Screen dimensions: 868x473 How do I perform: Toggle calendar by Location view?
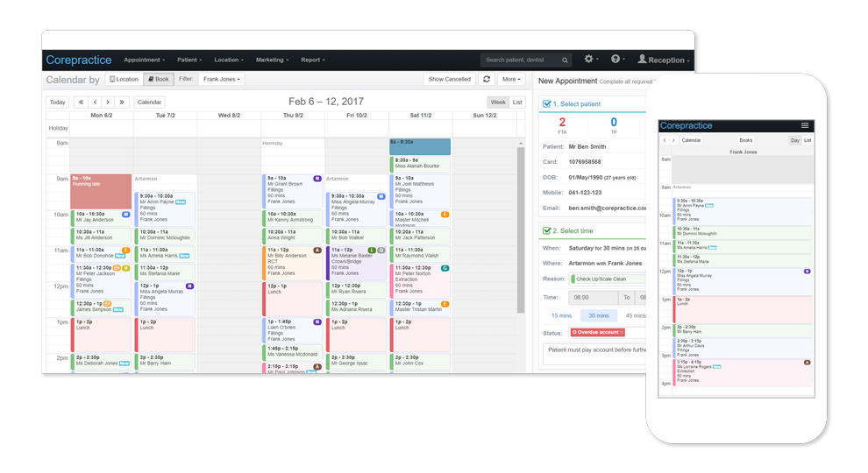124,80
